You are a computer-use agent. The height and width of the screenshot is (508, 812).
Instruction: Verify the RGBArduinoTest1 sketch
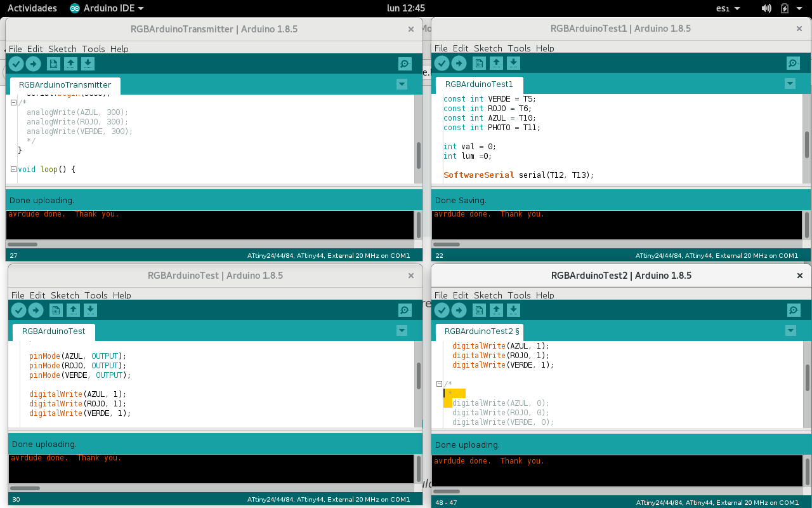coord(442,63)
